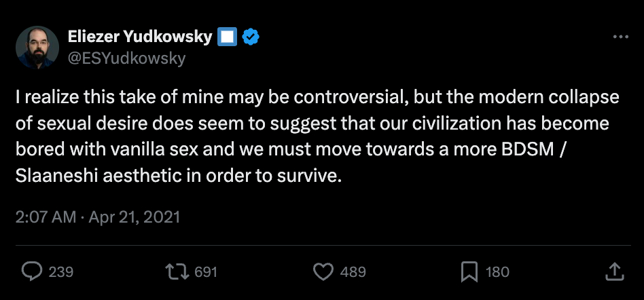Open the @ESYudkowsky handle link
This screenshot has width=644, height=300.
(126, 58)
